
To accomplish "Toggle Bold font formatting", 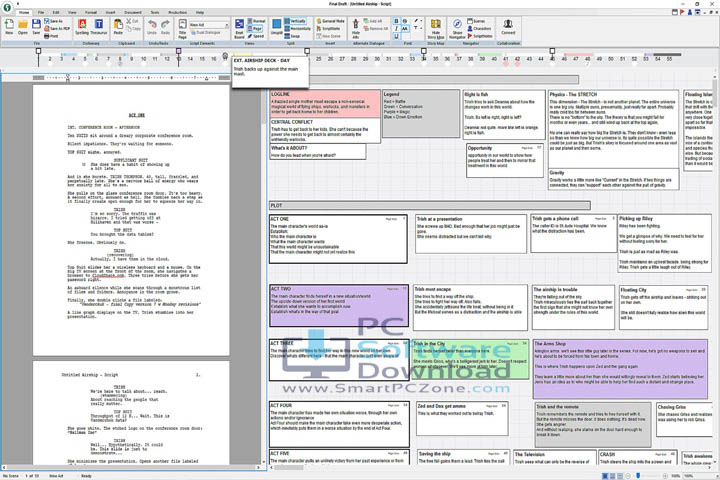I will click(397, 21).
